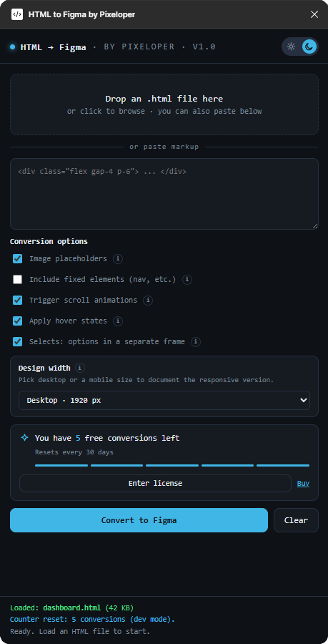
Task: Show info for Trigger scroll animations
Action: coord(148,301)
